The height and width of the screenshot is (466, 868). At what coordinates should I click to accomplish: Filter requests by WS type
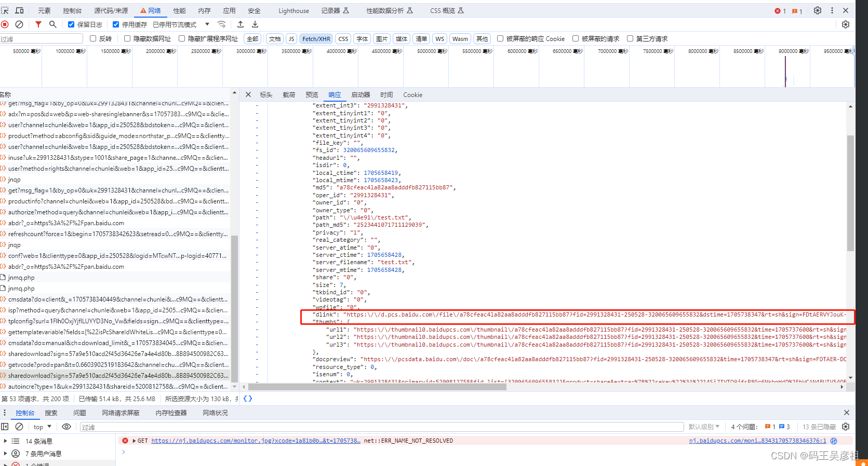(x=440, y=38)
